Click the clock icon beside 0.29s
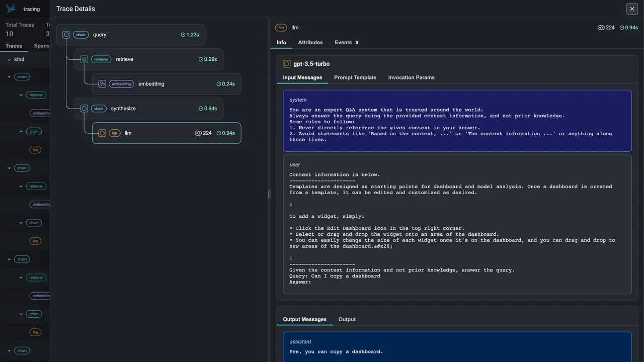Viewport: 644px width, 362px height. pos(201,59)
